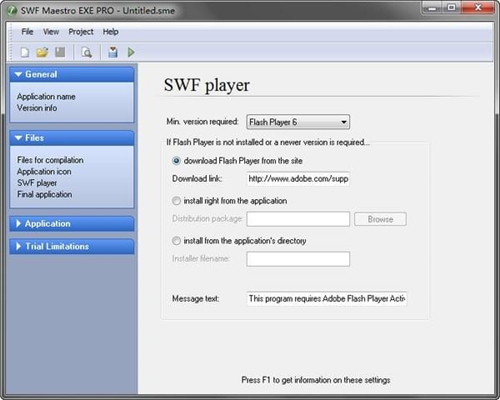Click the New project toolbar icon
The width and height of the screenshot is (500, 400).
pos(25,52)
